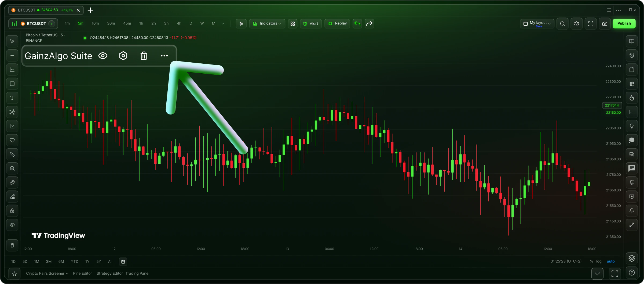The height and width of the screenshot is (284, 644).
Task: Create an Alert
Action: (311, 24)
